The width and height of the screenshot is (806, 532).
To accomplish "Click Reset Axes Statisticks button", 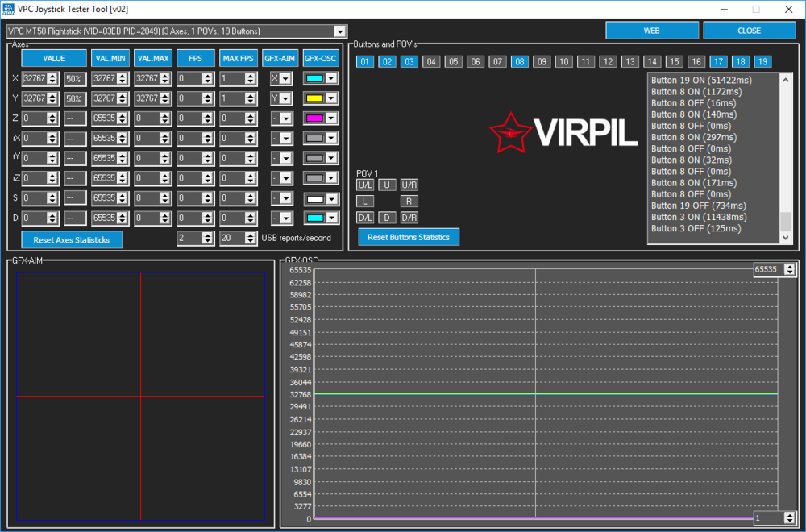I will (x=72, y=240).
